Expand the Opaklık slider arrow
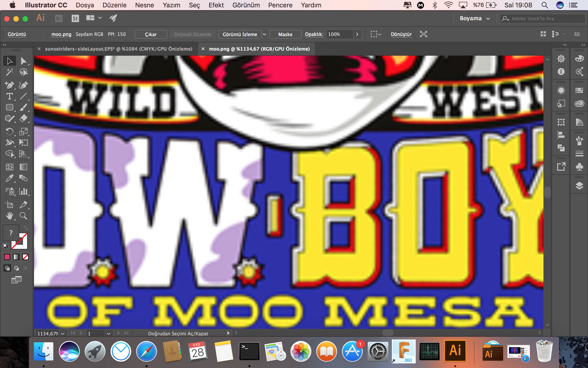The height and width of the screenshot is (368, 588). point(357,34)
